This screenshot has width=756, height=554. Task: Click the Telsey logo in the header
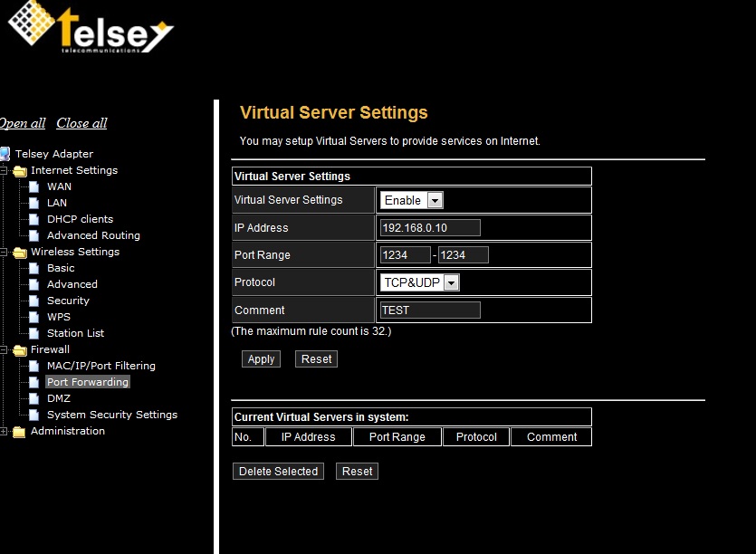[x=91, y=27]
